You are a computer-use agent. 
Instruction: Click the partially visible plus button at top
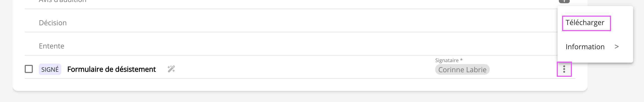[x=564, y=1]
